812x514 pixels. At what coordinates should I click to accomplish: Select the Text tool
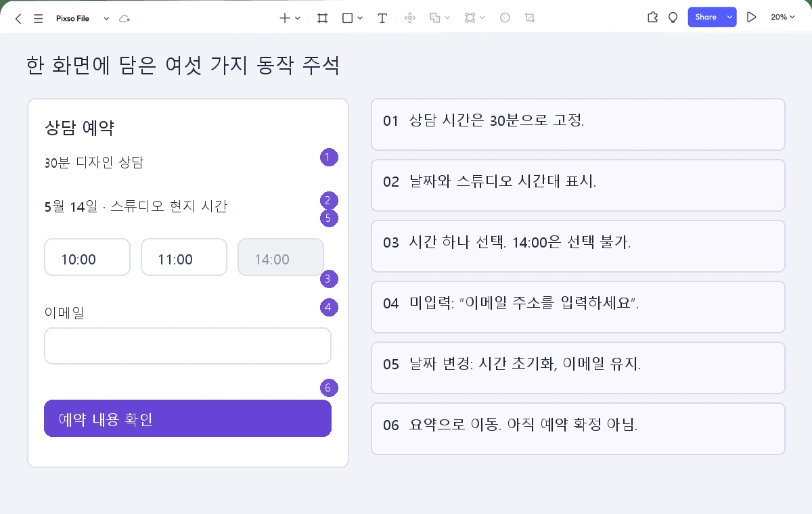click(382, 18)
